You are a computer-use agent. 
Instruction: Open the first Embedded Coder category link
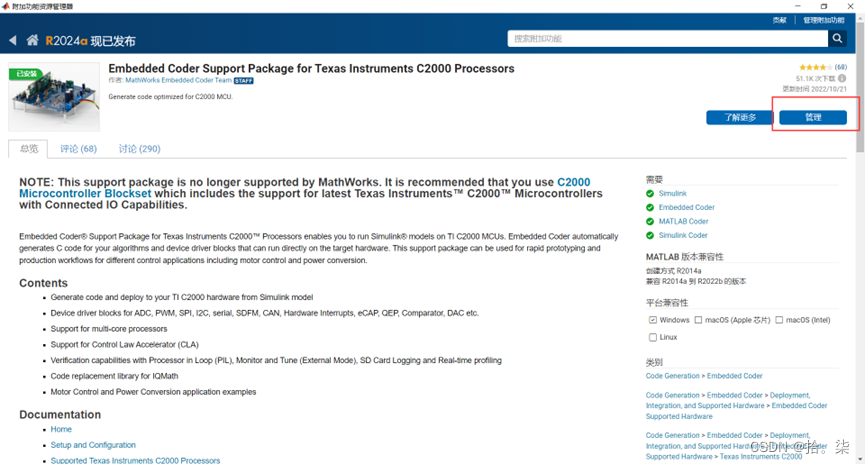click(x=735, y=376)
